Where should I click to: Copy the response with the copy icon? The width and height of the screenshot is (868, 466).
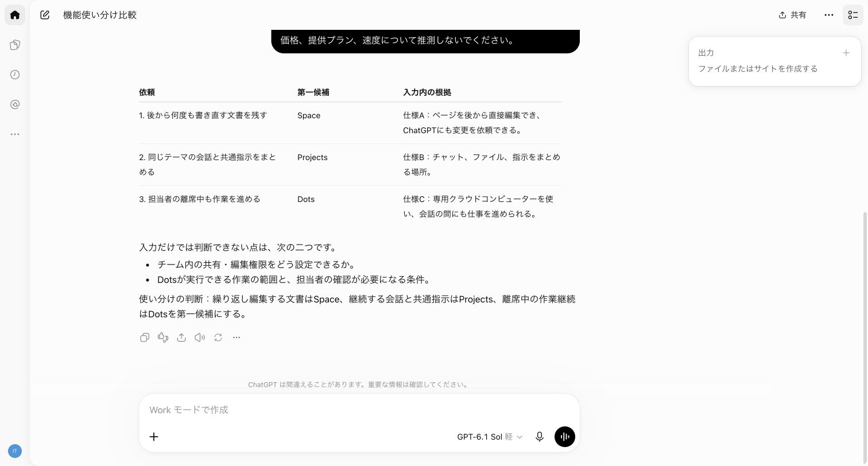tap(145, 337)
